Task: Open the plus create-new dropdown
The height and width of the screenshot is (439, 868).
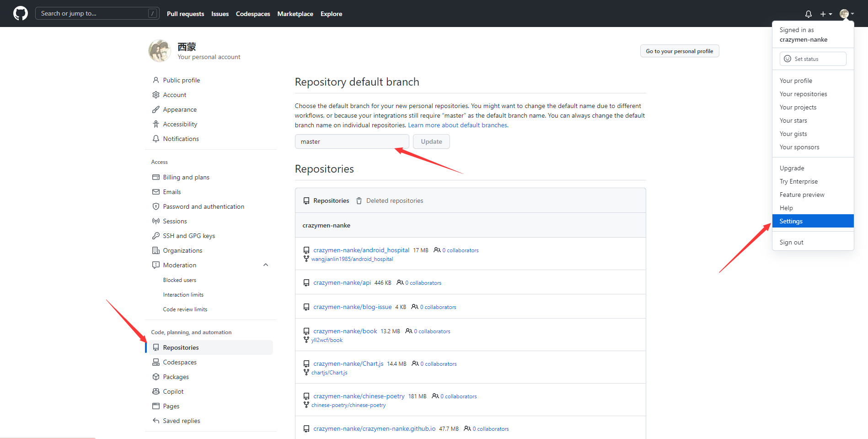Action: point(826,14)
